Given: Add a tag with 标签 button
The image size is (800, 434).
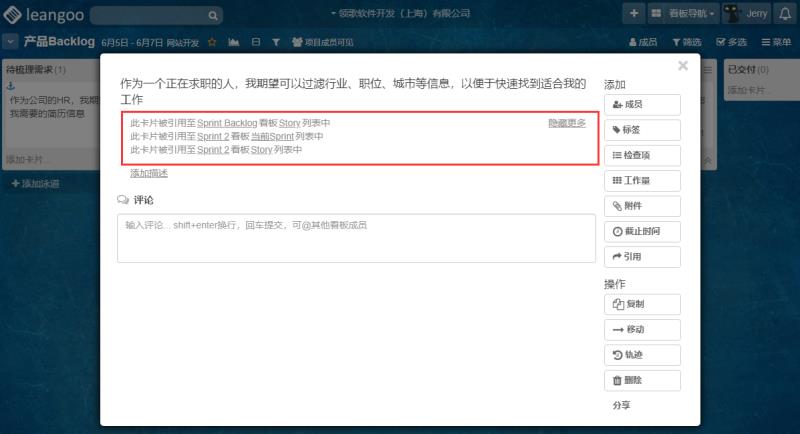Looking at the screenshot, I should pyautogui.click(x=642, y=130).
